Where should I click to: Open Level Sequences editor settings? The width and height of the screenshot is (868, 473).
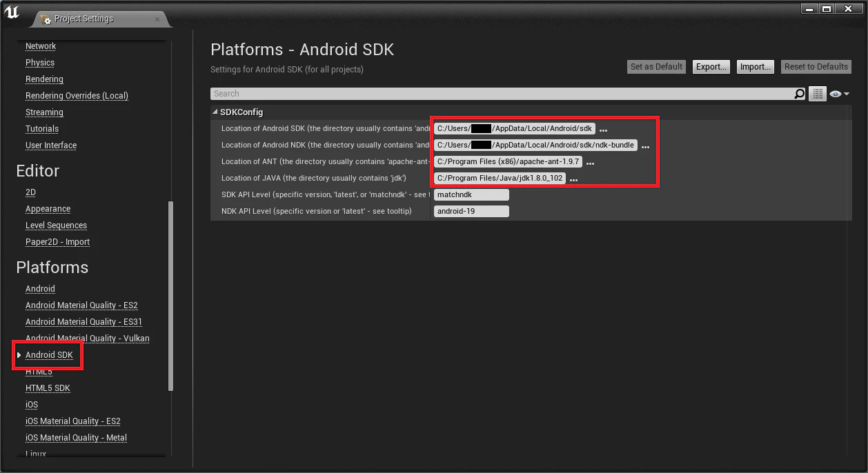click(x=56, y=225)
